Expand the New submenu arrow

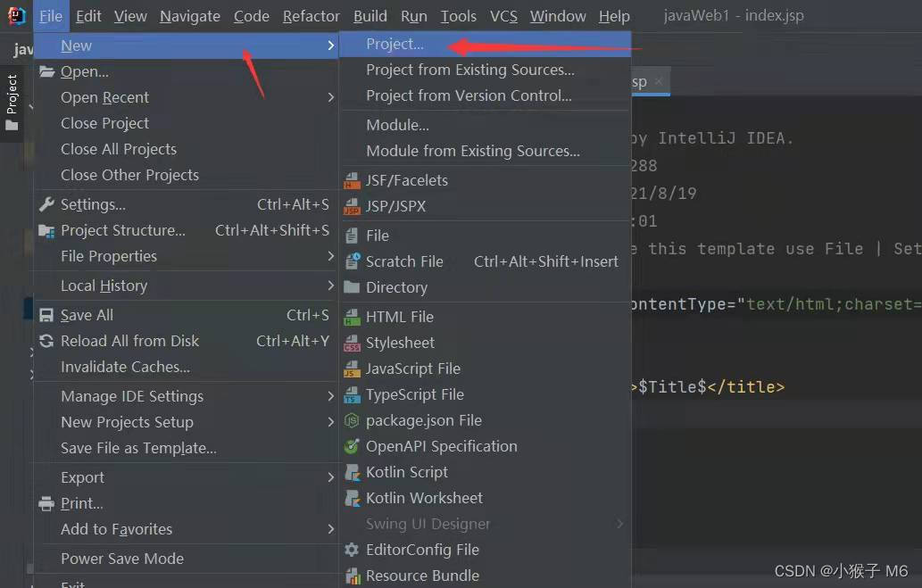(330, 46)
